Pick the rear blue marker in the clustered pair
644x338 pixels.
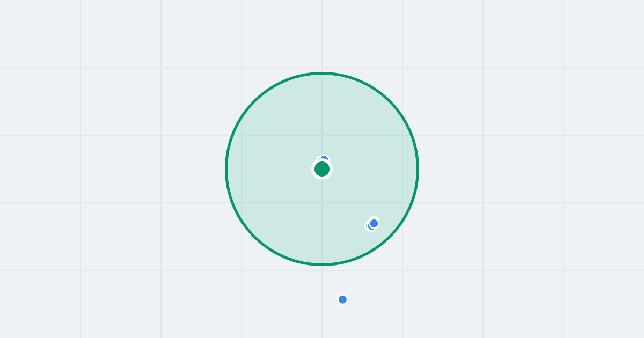pos(369,226)
